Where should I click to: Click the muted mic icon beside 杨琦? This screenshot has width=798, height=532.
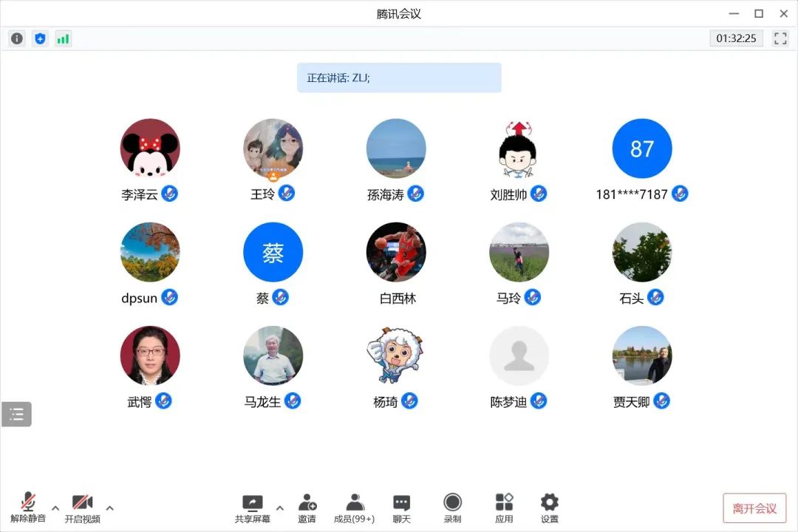pyautogui.click(x=409, y=401)
